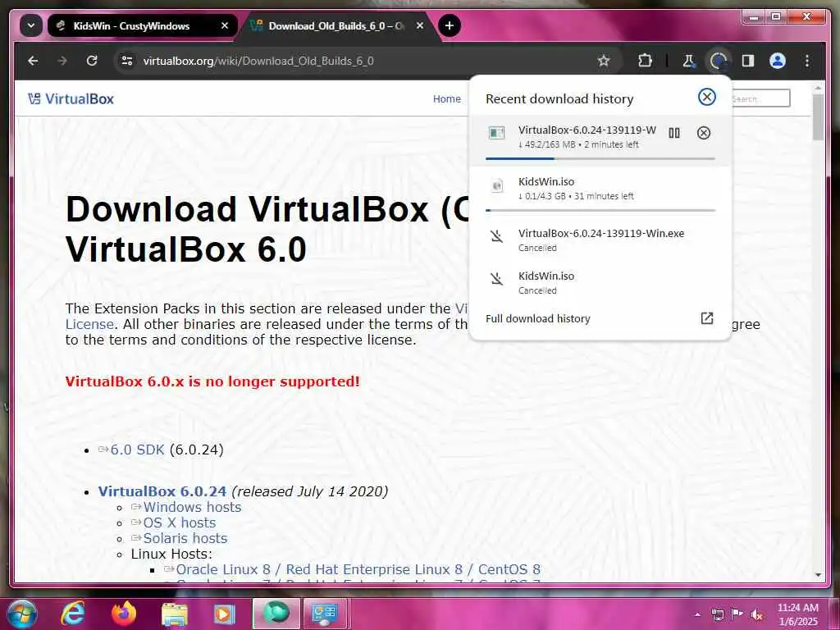
Task: Open Oracle Linux 8 / Red Hat link
Action: point(358,569)
